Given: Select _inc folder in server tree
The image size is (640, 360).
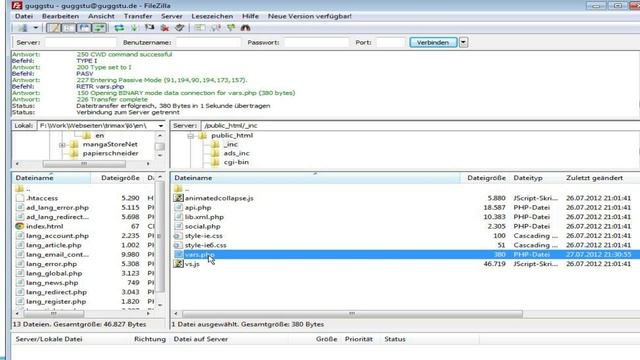Looking at the screenshot, I should 231,144.
